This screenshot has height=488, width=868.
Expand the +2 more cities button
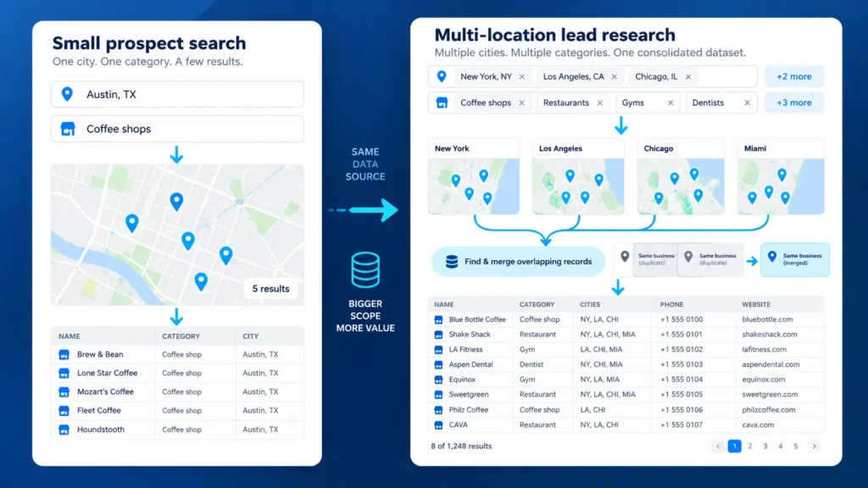794,76
